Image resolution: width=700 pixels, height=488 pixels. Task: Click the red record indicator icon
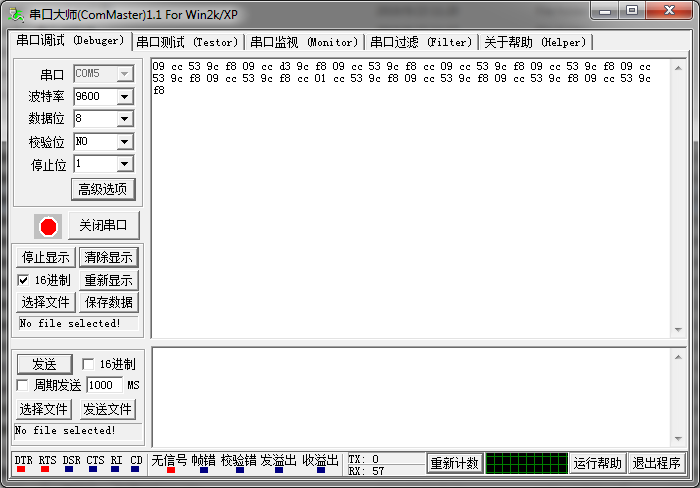[x=48, y=226]
